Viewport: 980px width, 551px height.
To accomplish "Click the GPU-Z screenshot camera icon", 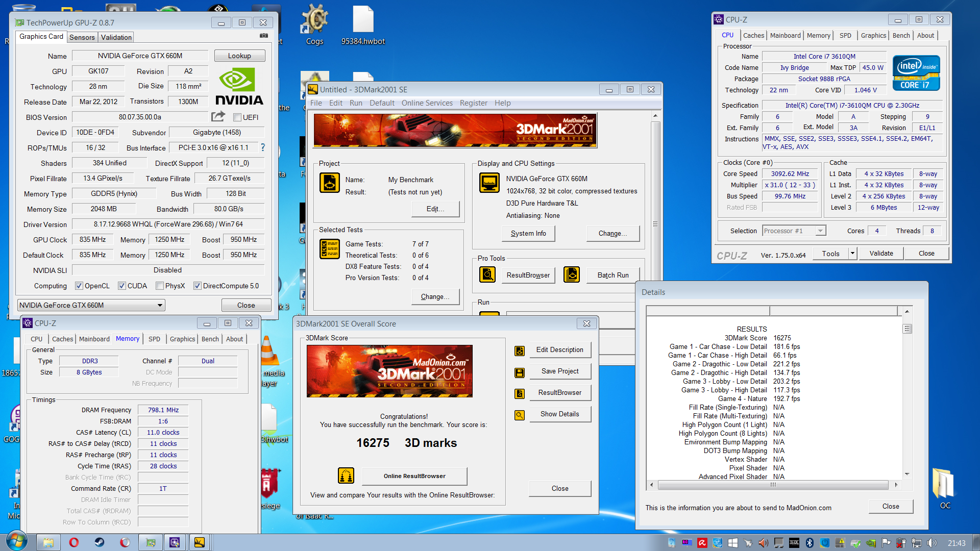I will [x=264, y=36].
